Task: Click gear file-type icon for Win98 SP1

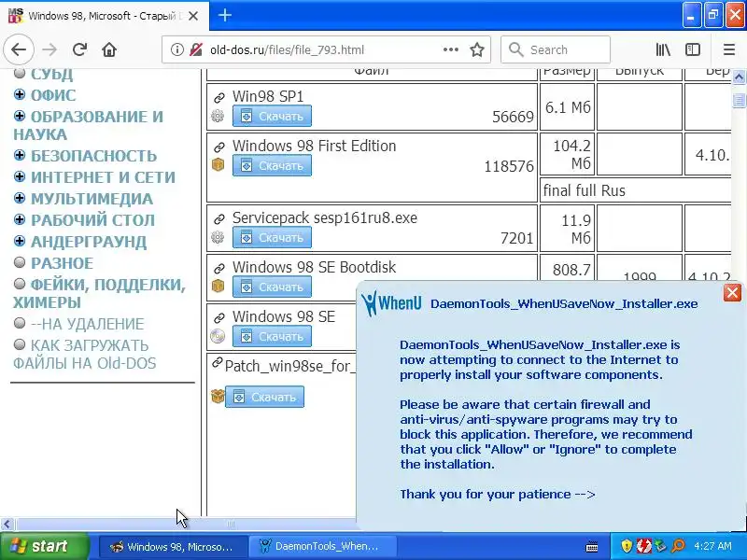Action: pos(218,116)
